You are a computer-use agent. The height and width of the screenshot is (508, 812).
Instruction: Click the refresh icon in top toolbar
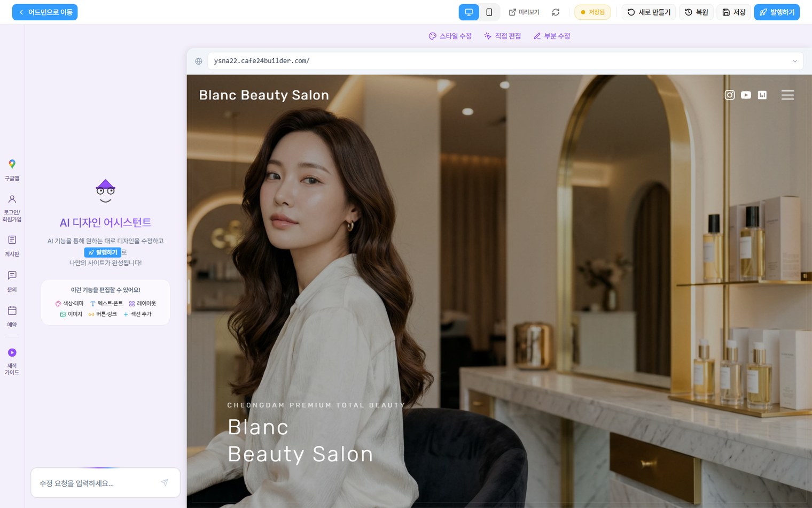coord(556,12)
